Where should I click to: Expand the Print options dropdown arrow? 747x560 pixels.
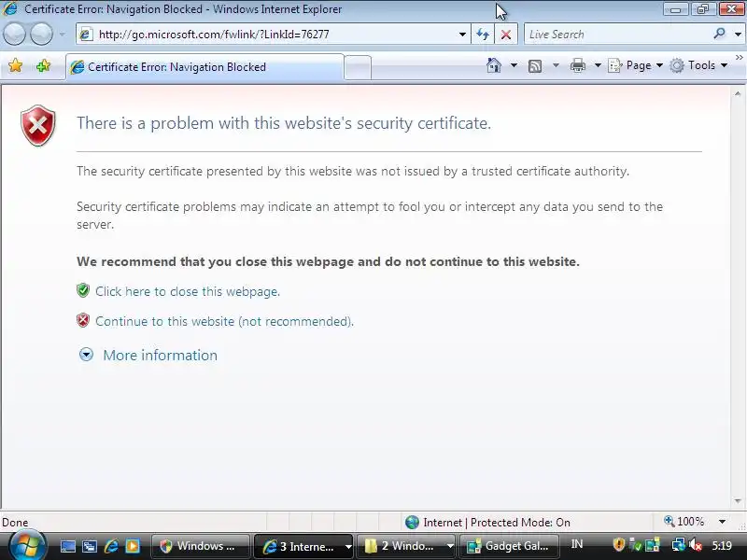[x=598, y=65]
